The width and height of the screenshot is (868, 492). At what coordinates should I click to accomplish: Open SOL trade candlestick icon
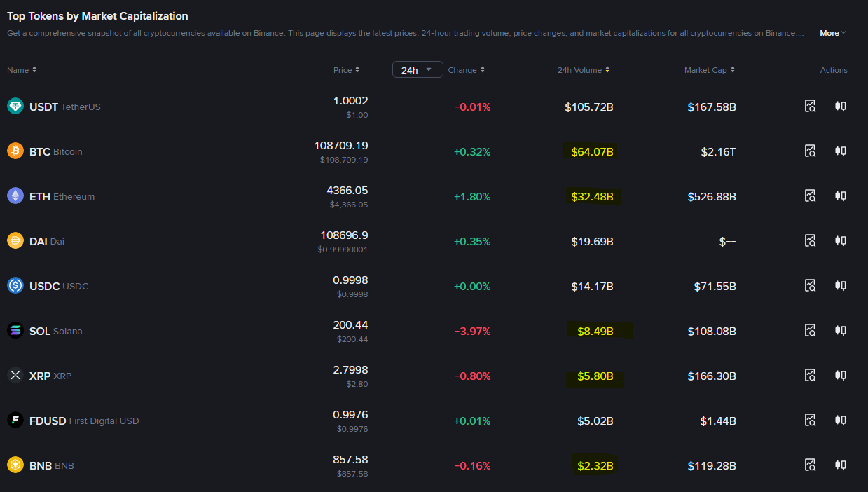point(841,331)
